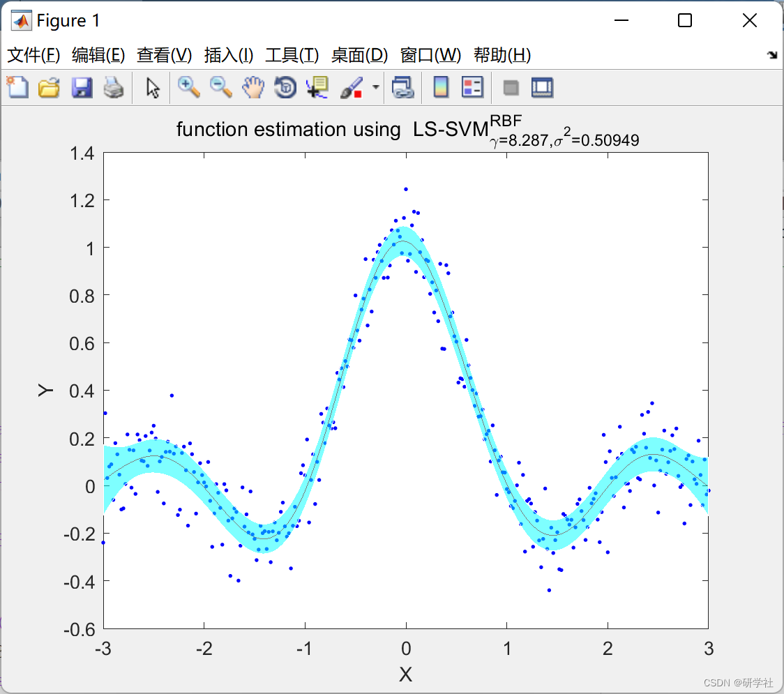Activate the Zoom Out magnifier tool
The width and height of the screenshot is (784, 694).
click(221, 87)
